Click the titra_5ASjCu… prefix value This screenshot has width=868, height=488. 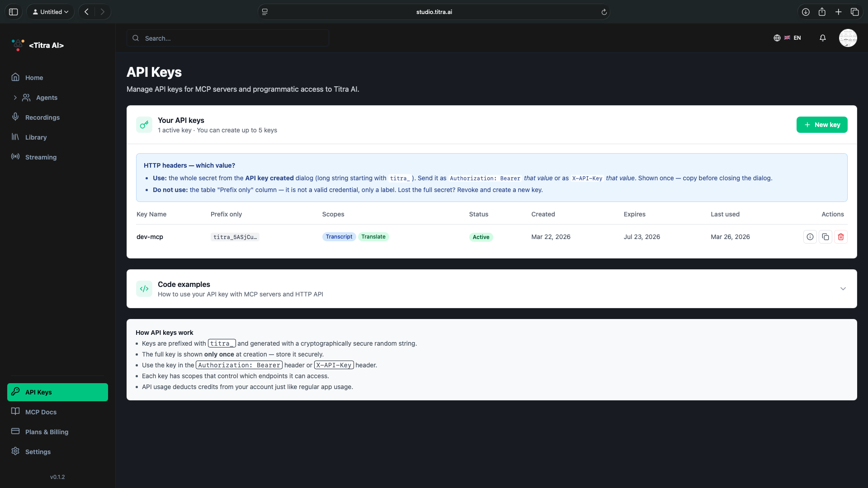pos(235,237)
